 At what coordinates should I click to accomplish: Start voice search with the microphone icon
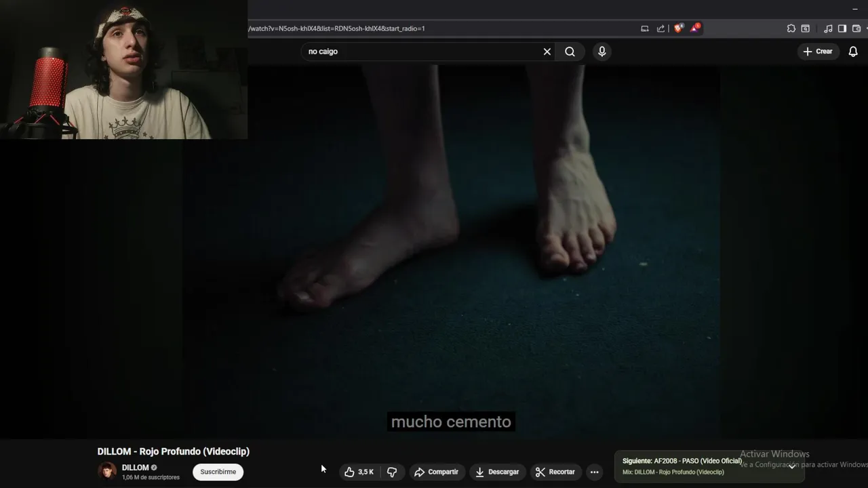601,52
